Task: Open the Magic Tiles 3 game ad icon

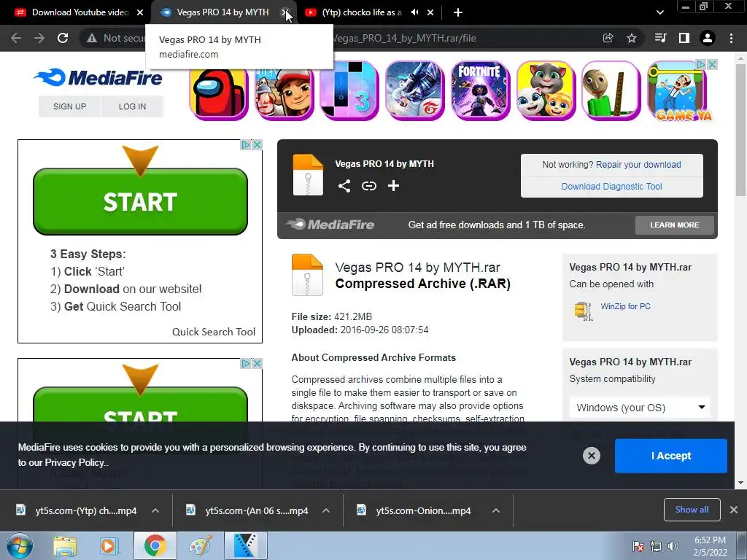Action: [x=349, y=90]
